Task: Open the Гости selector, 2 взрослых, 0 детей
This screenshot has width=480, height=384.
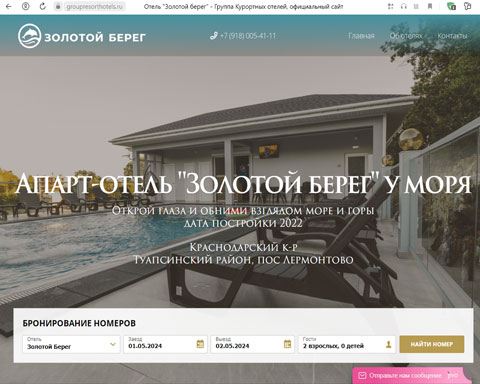Action: (347, 344)
